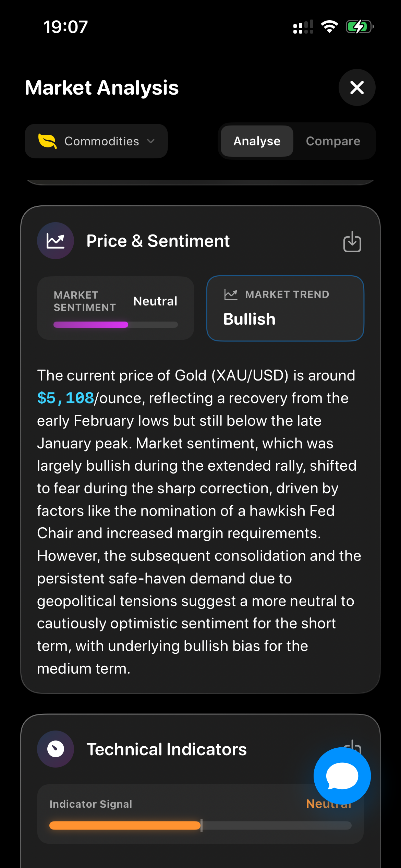Tap the small Market Trend chart icon
Viewport: 401px width, 868px height.
(231, 294)
